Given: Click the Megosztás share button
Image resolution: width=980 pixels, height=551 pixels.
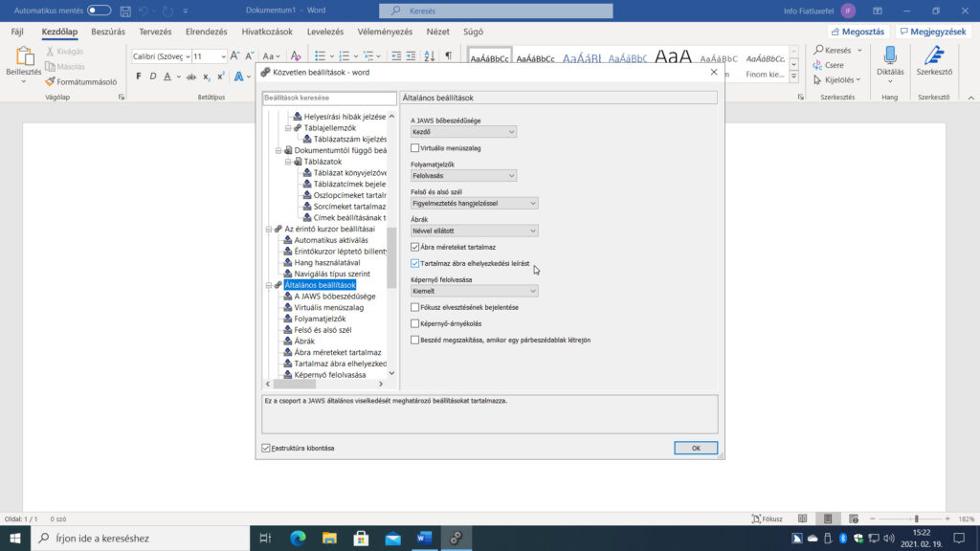Looking at the screenshot, I should (x=858, y=32).
